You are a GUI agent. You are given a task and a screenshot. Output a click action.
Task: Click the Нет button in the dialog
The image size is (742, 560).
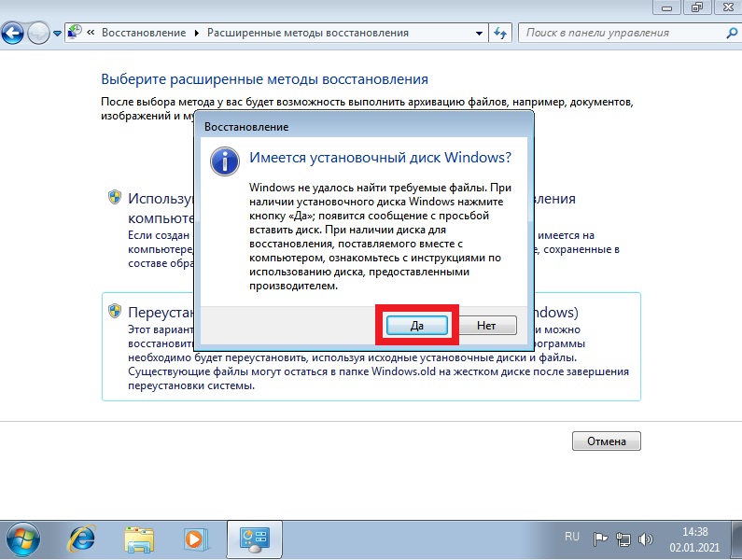[x=486, y=325]
